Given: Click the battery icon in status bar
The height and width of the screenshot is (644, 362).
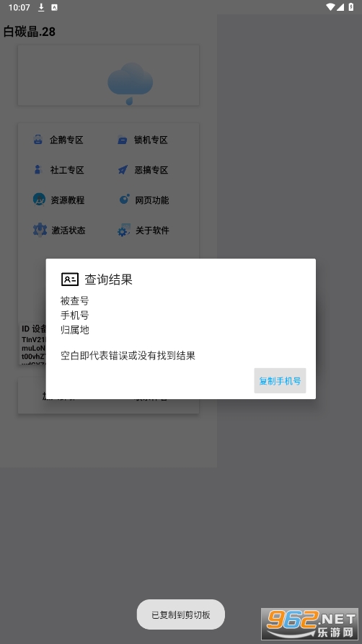Looking at the screenshot, I should 351,7.
